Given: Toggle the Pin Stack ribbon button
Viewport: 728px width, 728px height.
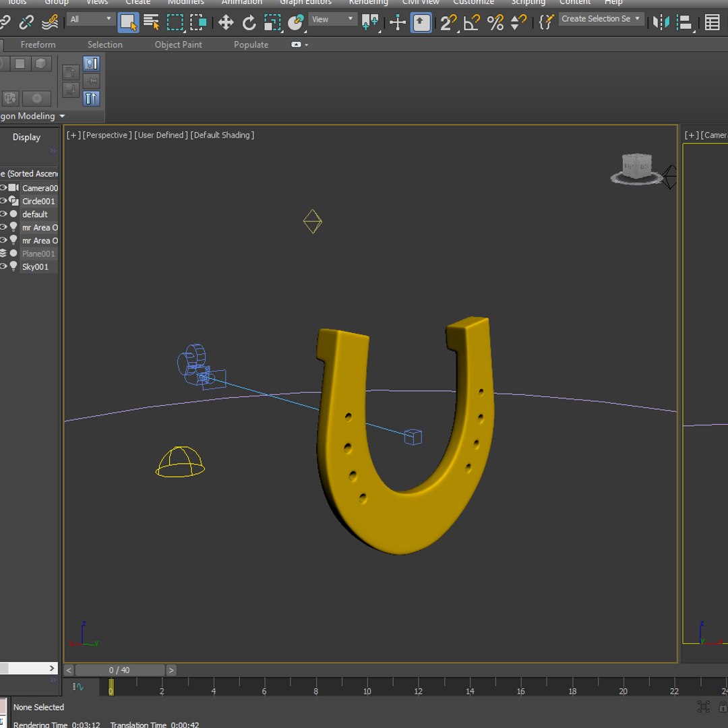Looking at the screenshot, I should pos(92,81).
